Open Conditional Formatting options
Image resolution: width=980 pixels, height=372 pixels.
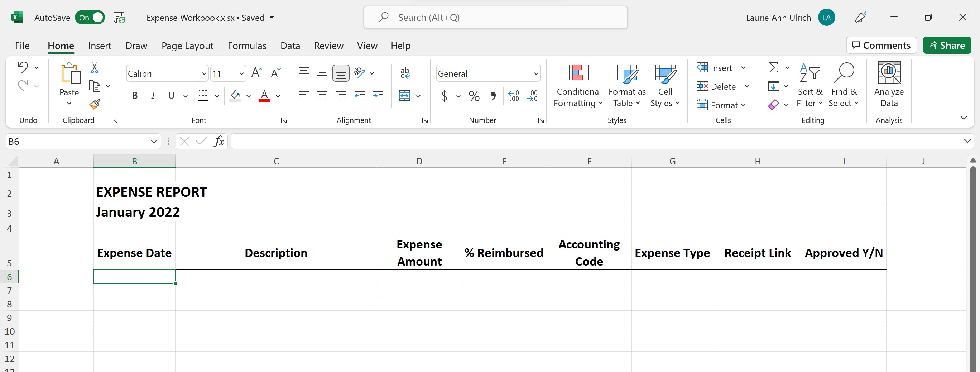tap(578, 86)
